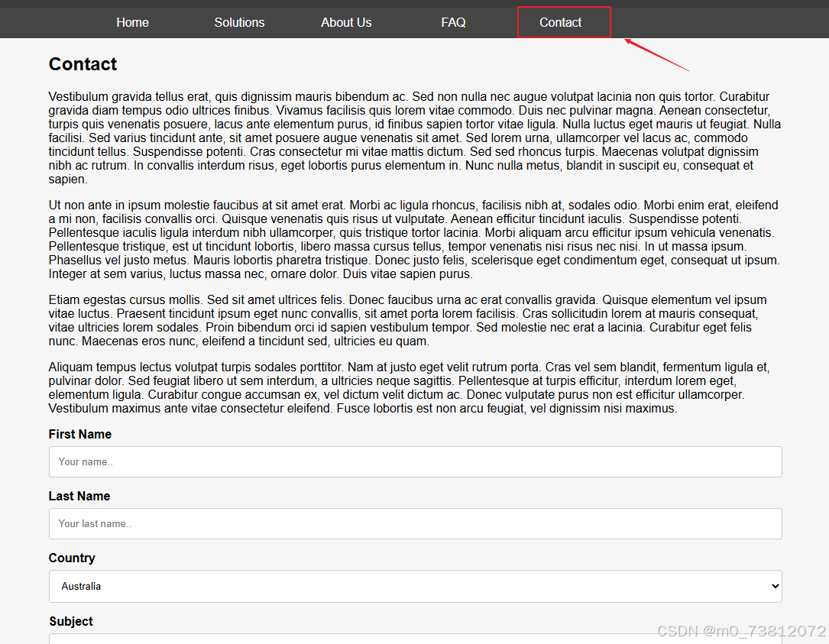Focus the First Name input field
Image resolution: width=829 pixels, height=644 pixels.
click(x=415, y=461)
